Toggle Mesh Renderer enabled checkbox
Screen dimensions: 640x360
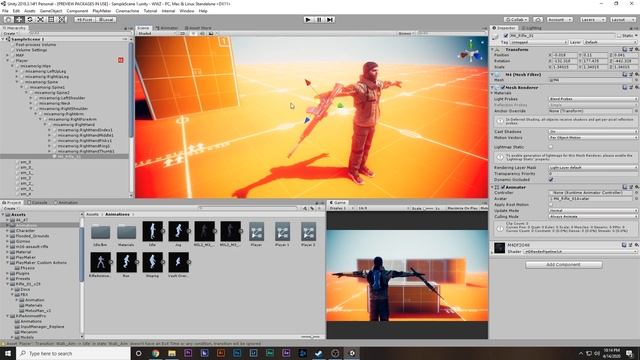pyautogui.click(x=503, y=87)
